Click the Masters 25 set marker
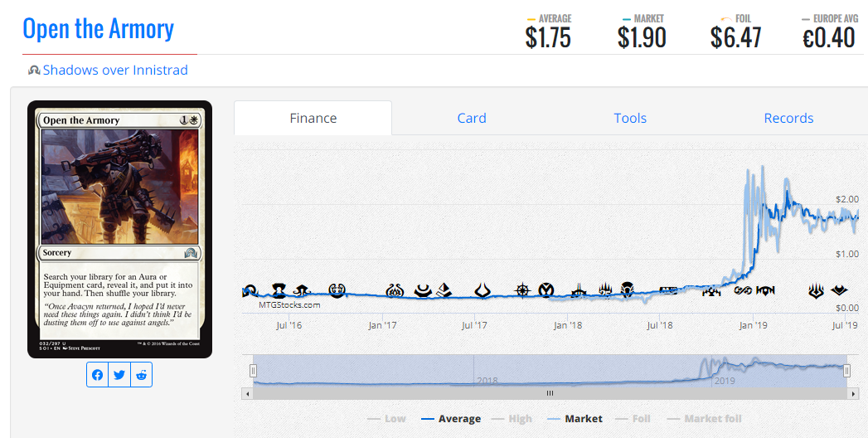Image resolution: width=868 pixels, height=438 pixels. click(x=605, y=290)
